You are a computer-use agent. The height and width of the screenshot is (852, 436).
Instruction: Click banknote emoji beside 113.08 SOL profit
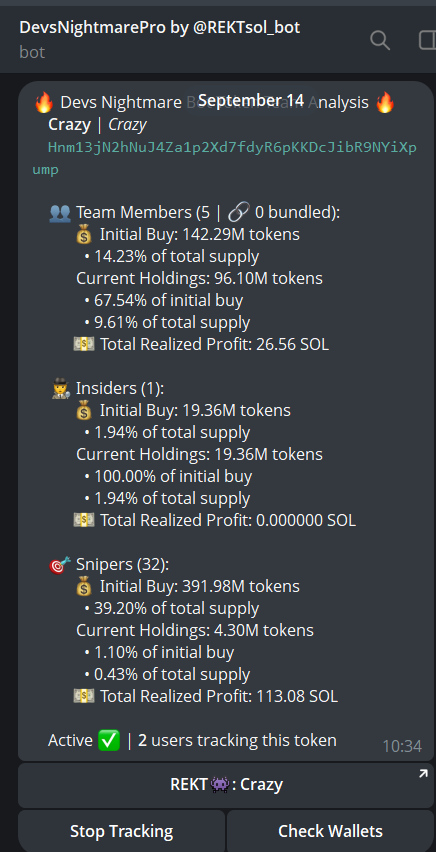coord(84,696)
